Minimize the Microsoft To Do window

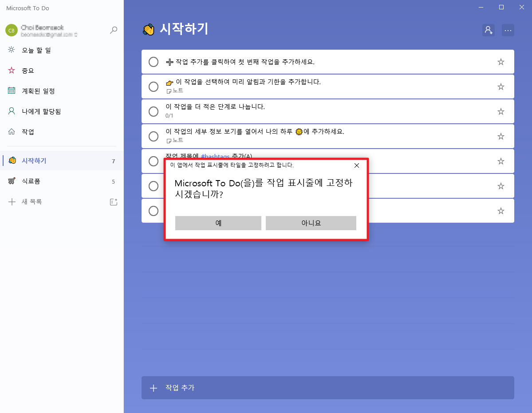[x=481, y=7]
